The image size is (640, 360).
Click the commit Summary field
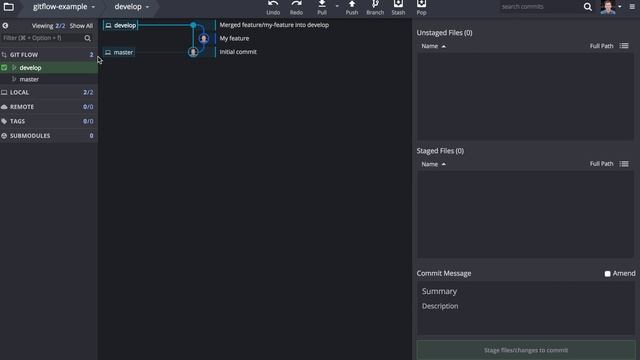coord(526,291)
